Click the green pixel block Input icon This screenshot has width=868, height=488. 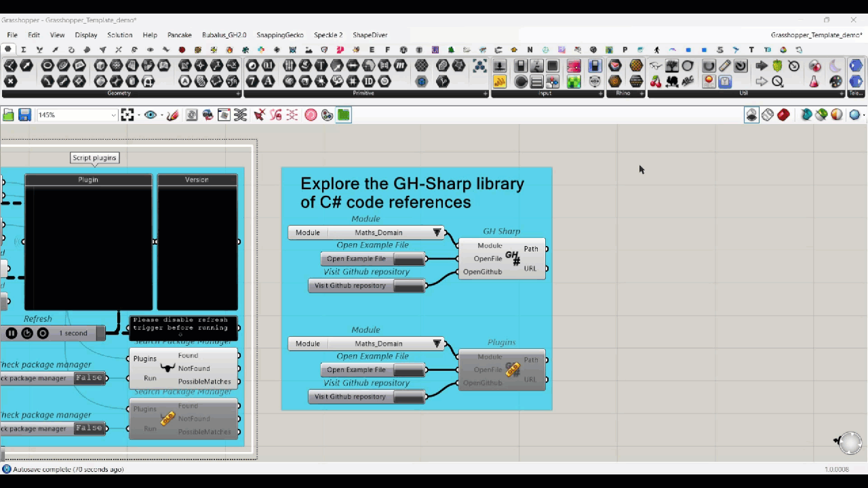(574, 81)
